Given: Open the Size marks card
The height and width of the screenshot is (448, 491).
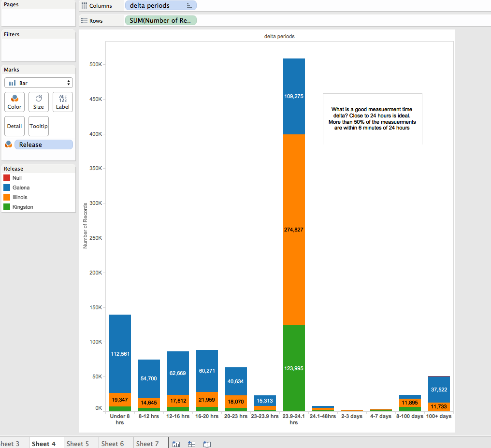Looking at the screenshot, I should 39,102.
